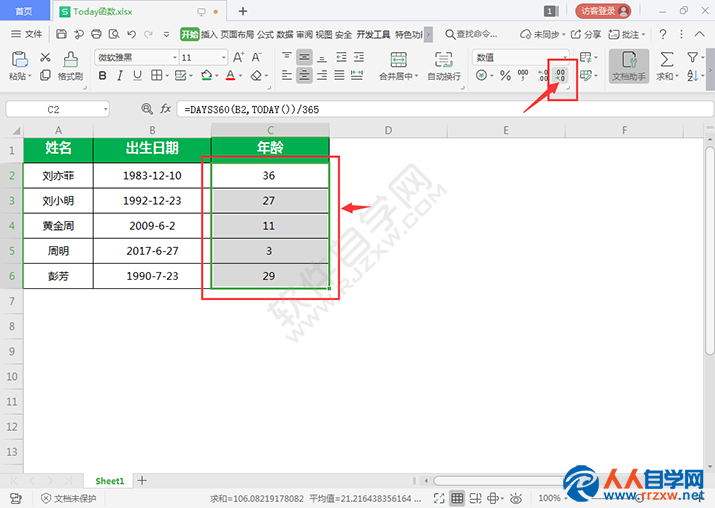Switch to normal grid view icon

pyautogui.click(x=457, y=498)
